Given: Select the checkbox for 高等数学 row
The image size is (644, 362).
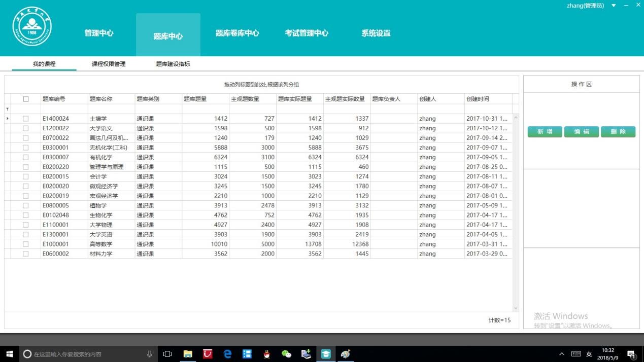Looking at the screenshot, I should click(26, 244).
